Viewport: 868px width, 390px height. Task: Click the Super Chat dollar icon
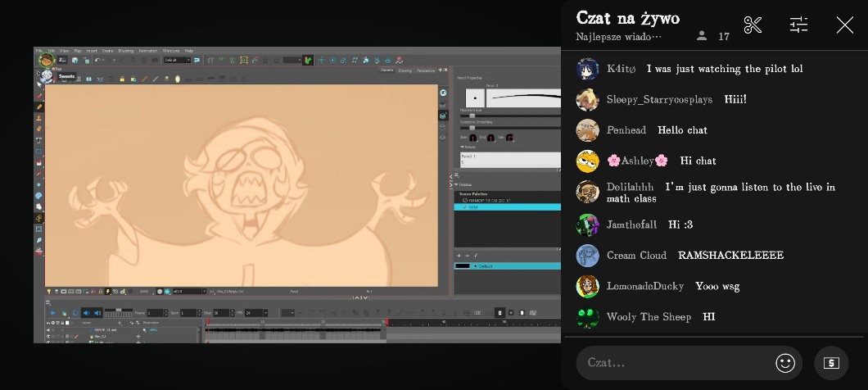[x=831, y=363]
